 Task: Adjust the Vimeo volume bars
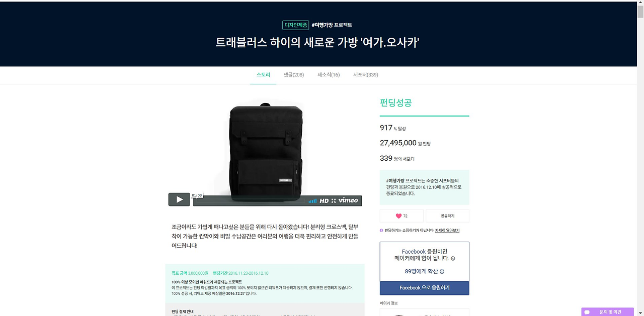coord(312,200)
